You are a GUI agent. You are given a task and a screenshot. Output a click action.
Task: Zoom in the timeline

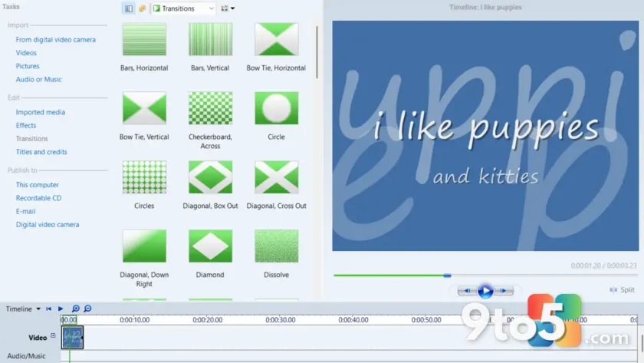(x=76, y=309)
